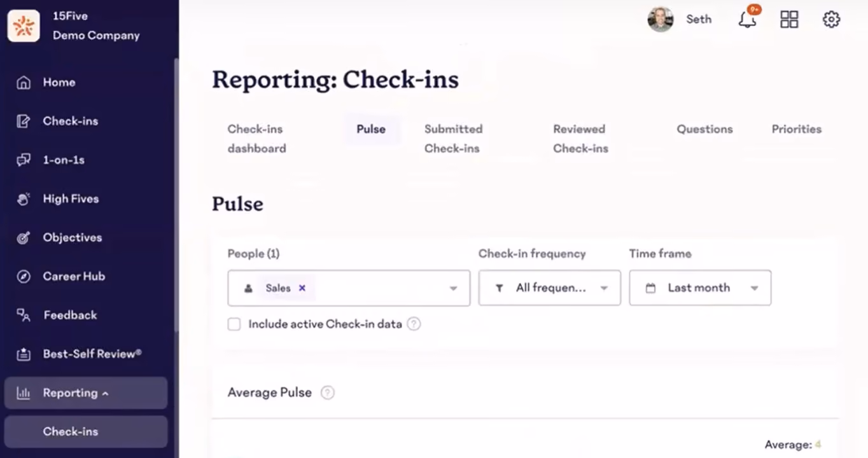The width and height of the screenshot is (868, 458).
Task: Open Seth's profile avatar
Action: pyautogui.click(x=661, y=20)
